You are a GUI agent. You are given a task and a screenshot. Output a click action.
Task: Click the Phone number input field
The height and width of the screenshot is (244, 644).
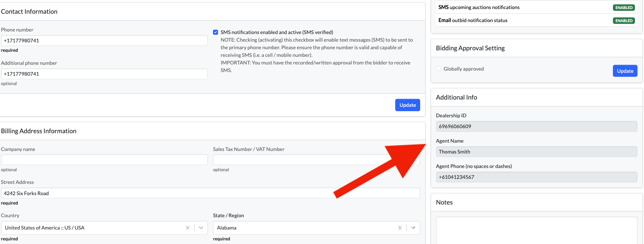coord(104,41)
